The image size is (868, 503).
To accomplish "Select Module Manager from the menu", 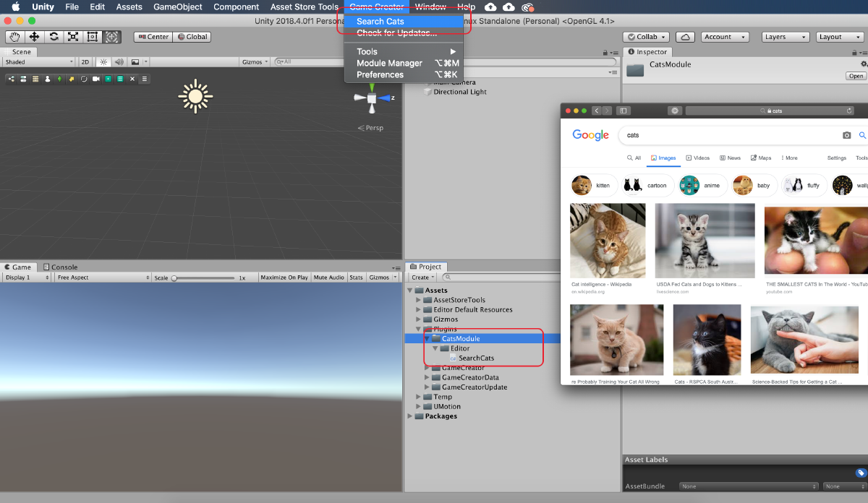I will (404, 63).
